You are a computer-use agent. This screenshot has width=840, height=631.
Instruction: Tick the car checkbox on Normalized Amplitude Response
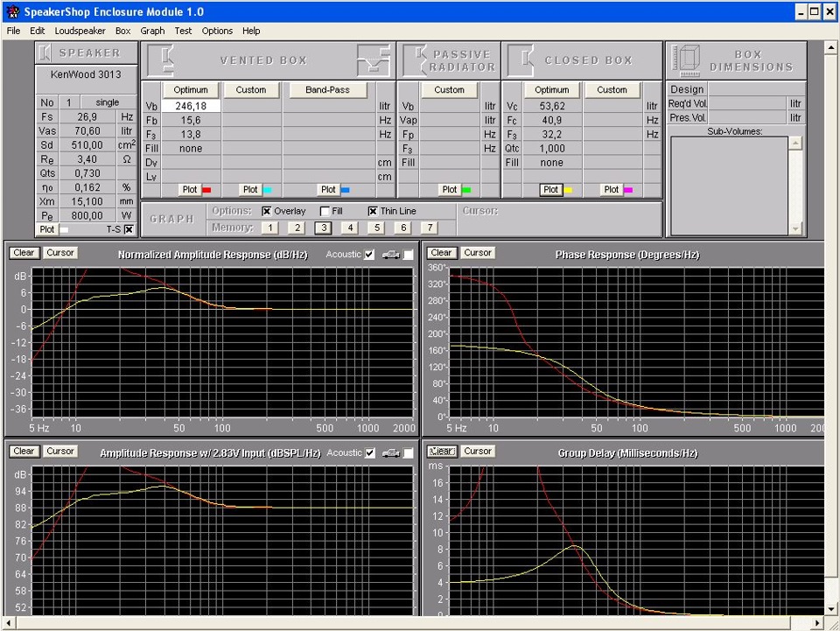point(409,255)
